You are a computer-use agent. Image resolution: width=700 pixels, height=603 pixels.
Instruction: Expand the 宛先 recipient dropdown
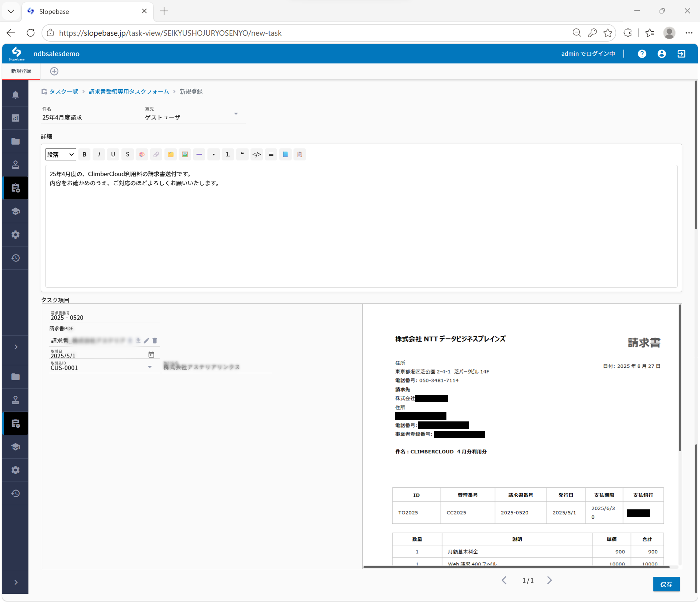236,114
